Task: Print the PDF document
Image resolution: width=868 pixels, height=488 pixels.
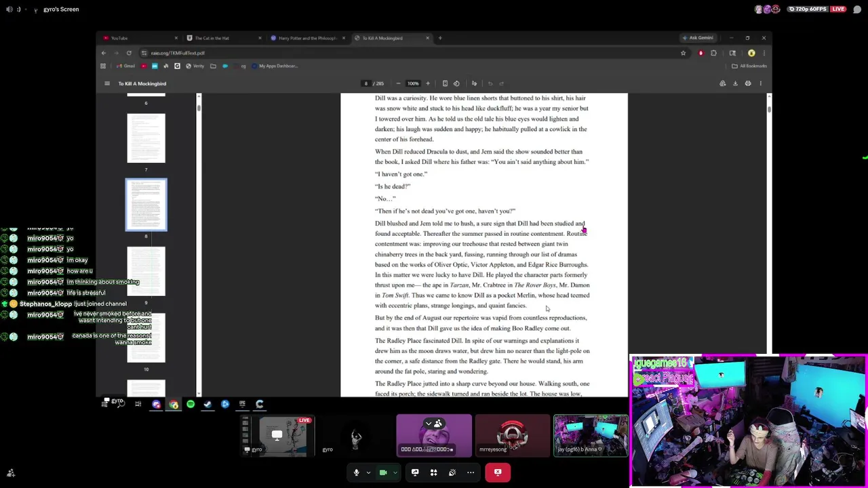Action: click(x=748, y=83)
